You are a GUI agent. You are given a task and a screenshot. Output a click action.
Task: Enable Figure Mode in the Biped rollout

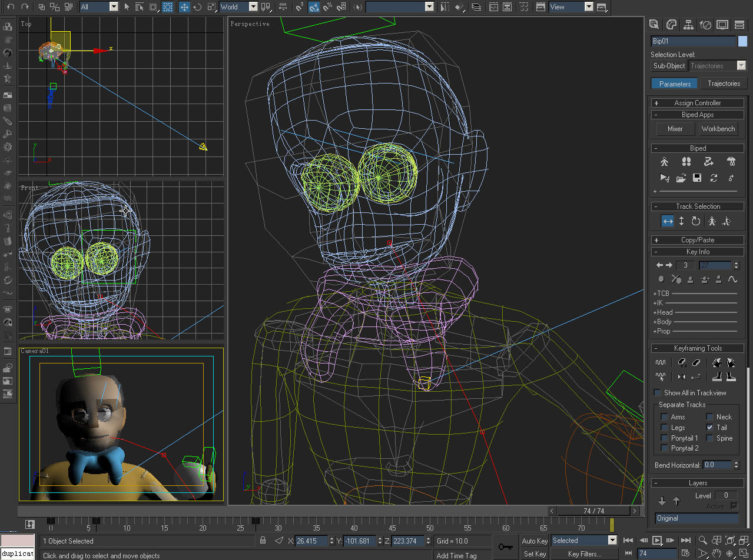pyautogui.click(x=665, y=162)
